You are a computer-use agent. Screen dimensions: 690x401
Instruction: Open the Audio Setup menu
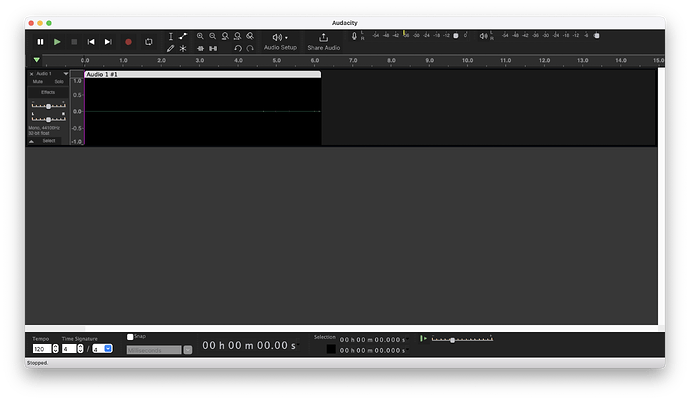[280, 42]
